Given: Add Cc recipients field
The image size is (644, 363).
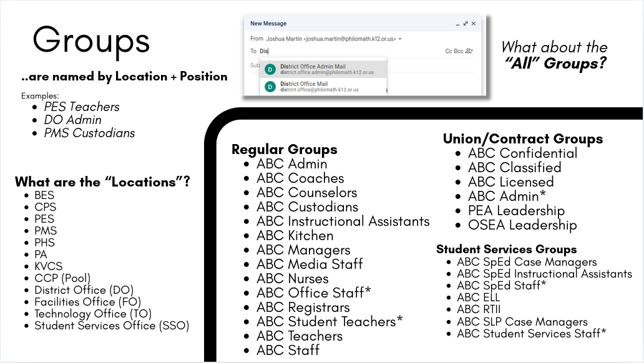Looking at the screenshot, I should pos(449,51).
